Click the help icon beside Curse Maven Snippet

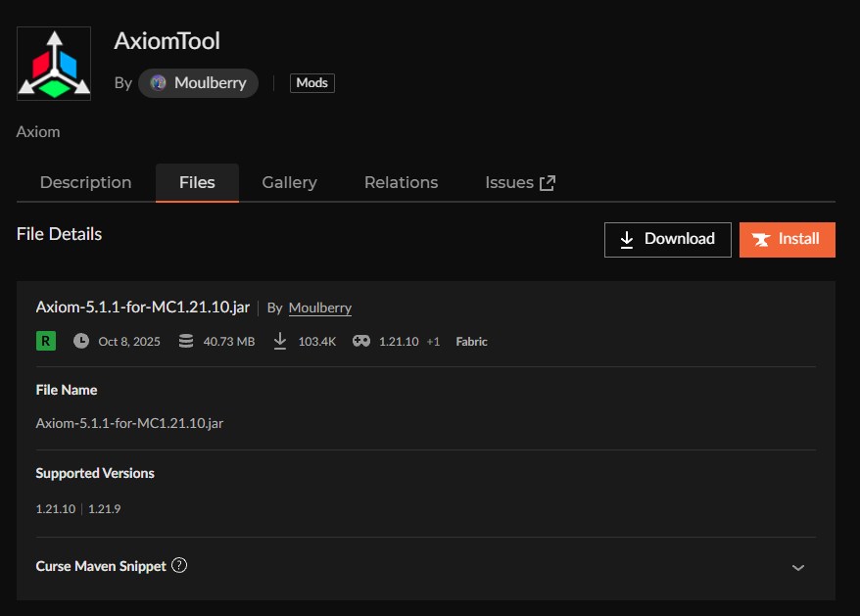point(179,566)
